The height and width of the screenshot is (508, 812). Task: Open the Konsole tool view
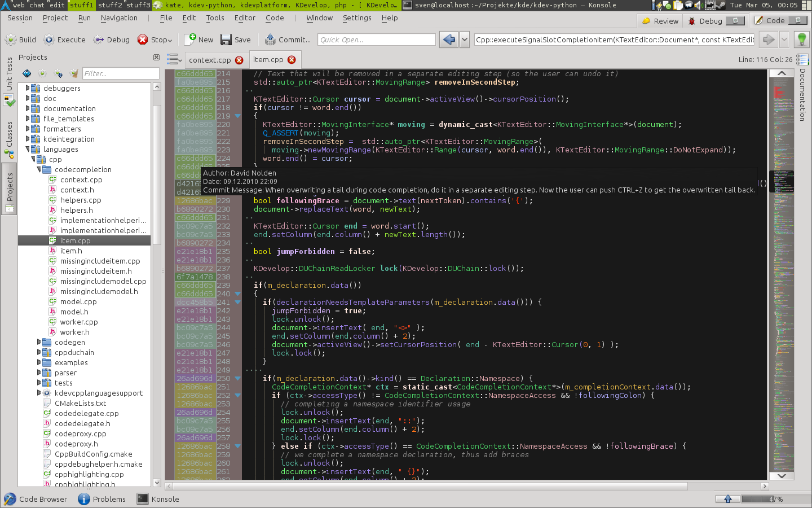pyautogui.click(x=158, y=499)
